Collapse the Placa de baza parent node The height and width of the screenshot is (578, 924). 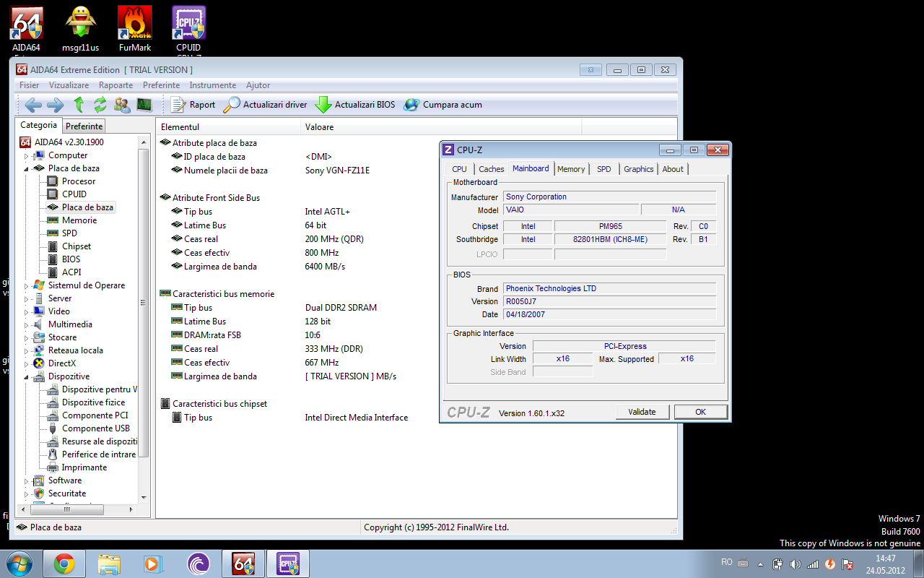pyautogui.click(x=27, y=168)
